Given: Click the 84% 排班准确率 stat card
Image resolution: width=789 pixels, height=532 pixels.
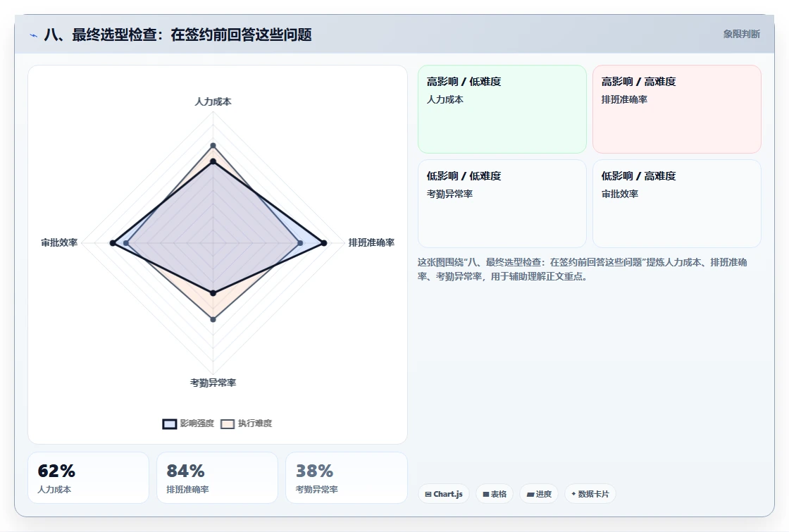Looking at the screenshot, I should pos(218,478).
